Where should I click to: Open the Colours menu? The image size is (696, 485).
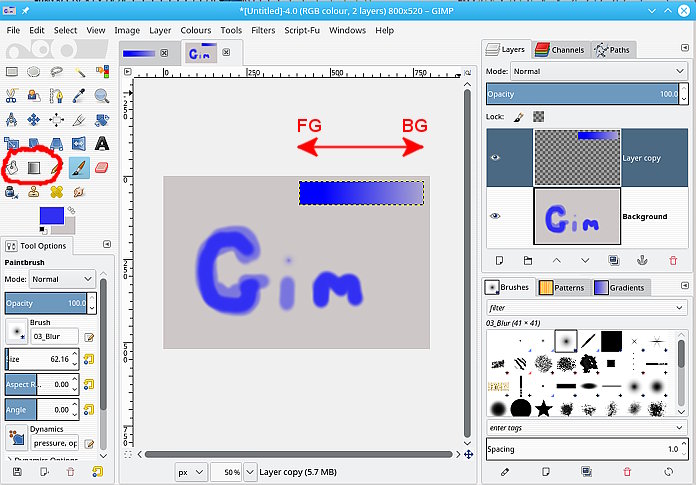[x=195, y=30]
